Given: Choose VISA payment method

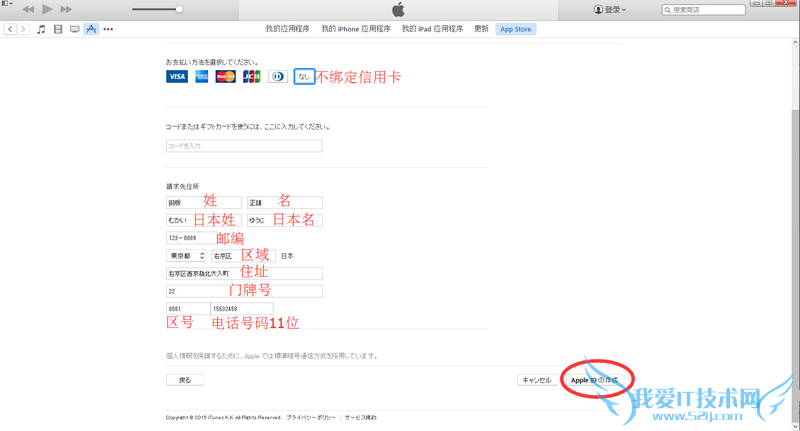Looking at the screenshot, I should pyautogui.click(x=177, y=77).
